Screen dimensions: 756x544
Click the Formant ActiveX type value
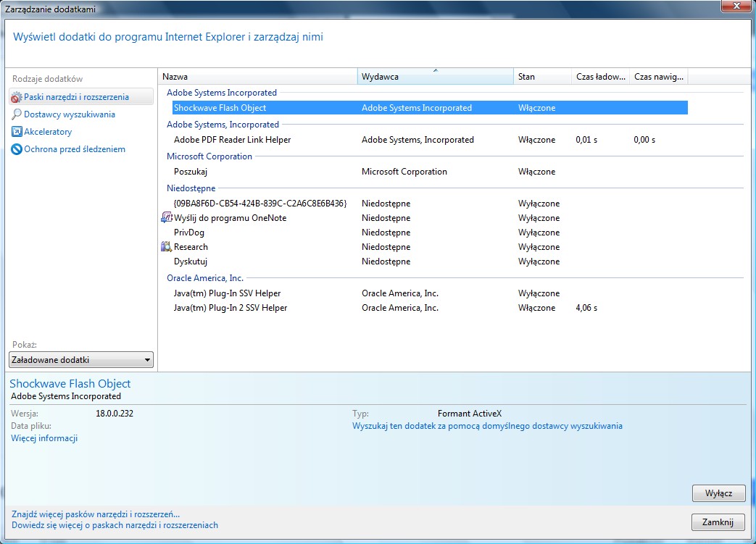[470, 414]
